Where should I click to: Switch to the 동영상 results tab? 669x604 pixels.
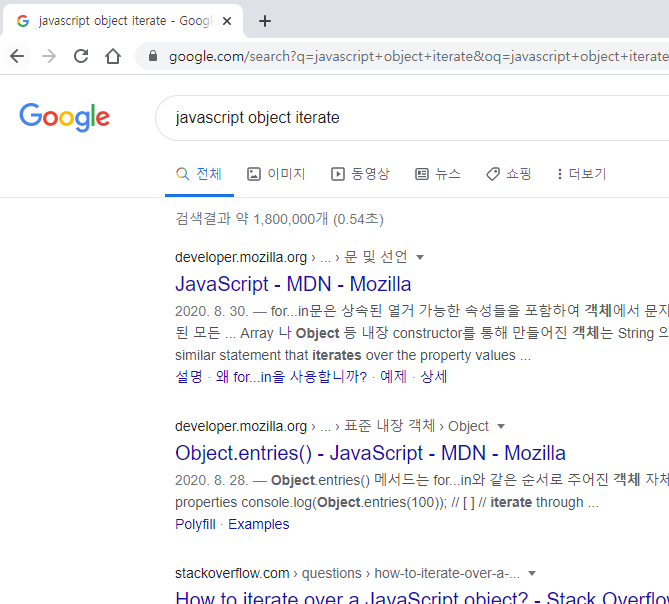click(360, 174)
